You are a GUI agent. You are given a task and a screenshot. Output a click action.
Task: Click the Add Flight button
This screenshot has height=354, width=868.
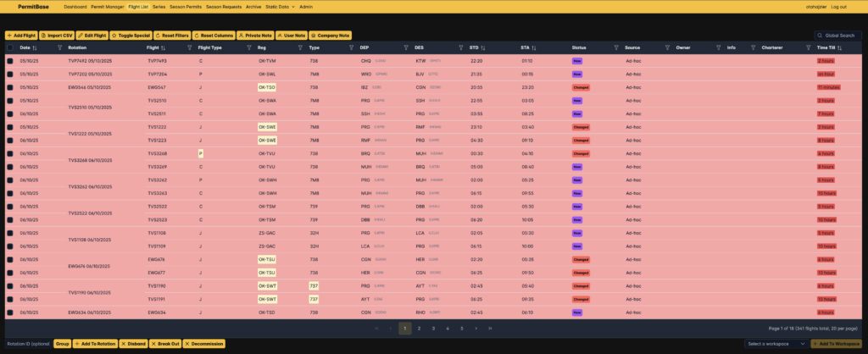click(x=20, y=36)
